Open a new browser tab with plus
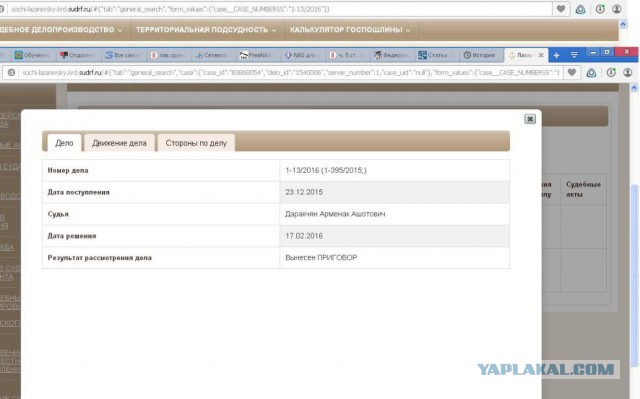 tap(556, 55)
